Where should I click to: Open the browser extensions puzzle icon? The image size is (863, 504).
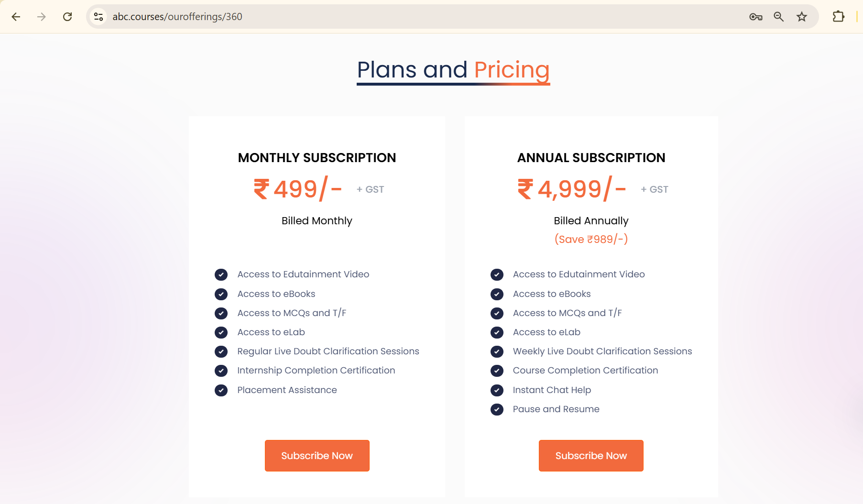(x=838, y=17)
